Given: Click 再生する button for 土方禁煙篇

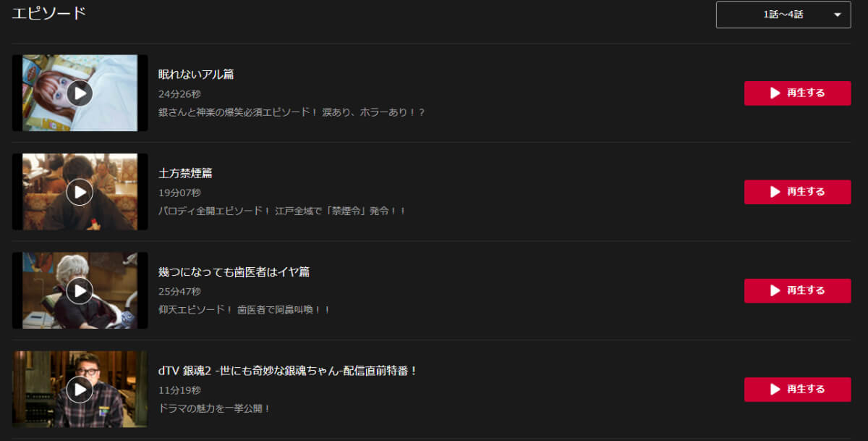Looking at the screenshot, I should click(x=797, y=192).
